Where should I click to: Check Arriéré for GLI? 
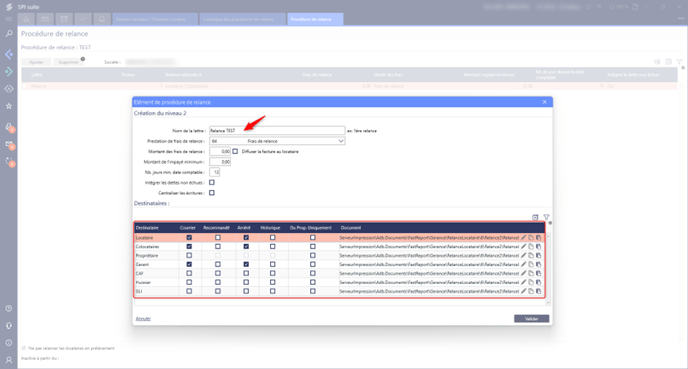246,291
